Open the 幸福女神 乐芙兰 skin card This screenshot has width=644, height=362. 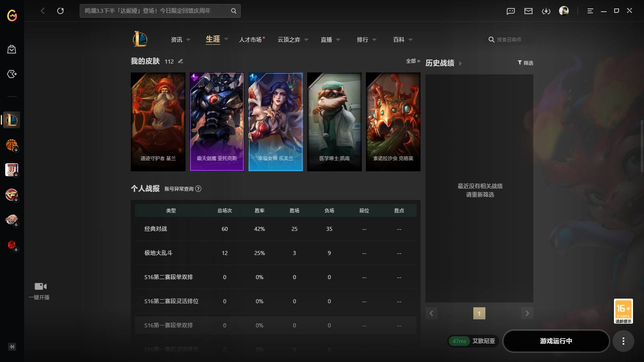(276, 122)
